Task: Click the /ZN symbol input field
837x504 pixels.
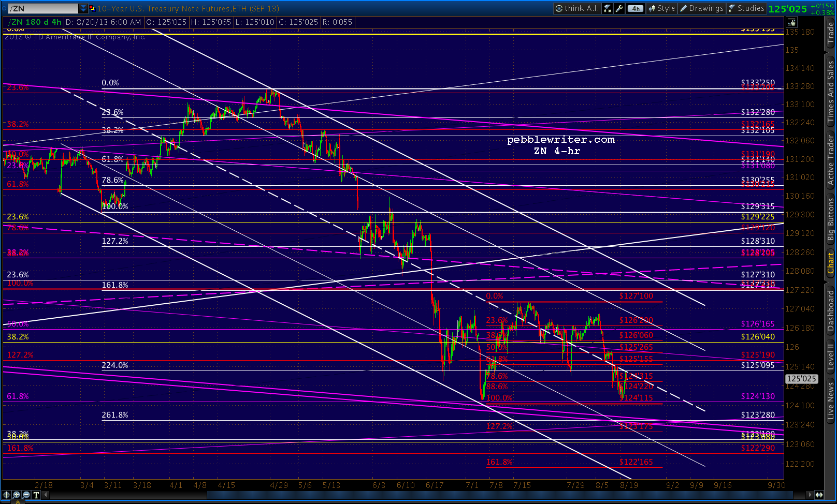Action: click(43, 8)
